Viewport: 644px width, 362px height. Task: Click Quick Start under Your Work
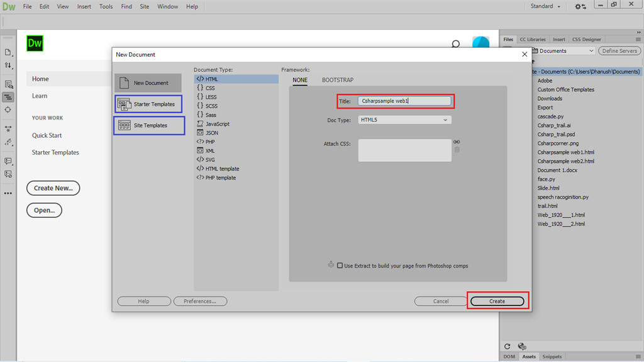tap(47, 135)
